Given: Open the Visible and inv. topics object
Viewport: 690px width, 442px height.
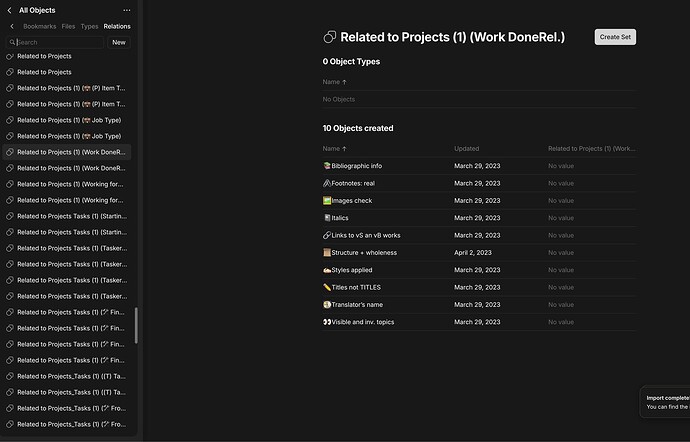Looking at the screenshot, I should pyautogui.click(x=363, y=322).
